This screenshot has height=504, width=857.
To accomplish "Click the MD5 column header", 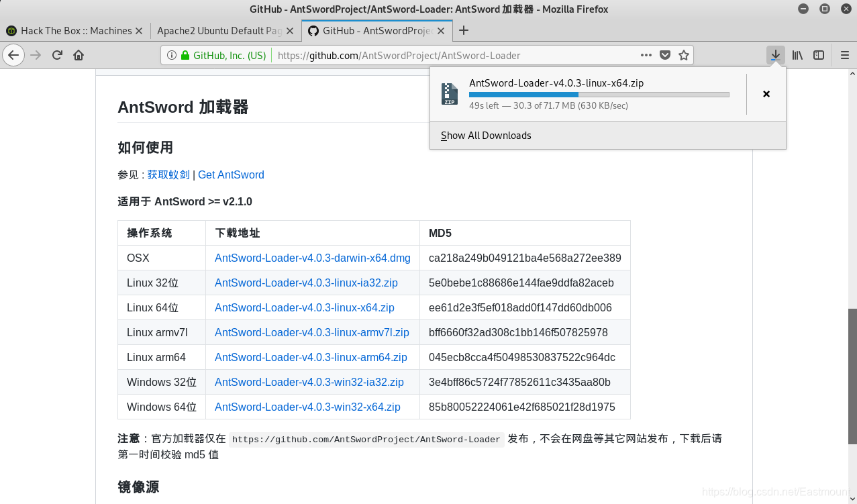I will point(440,233).
